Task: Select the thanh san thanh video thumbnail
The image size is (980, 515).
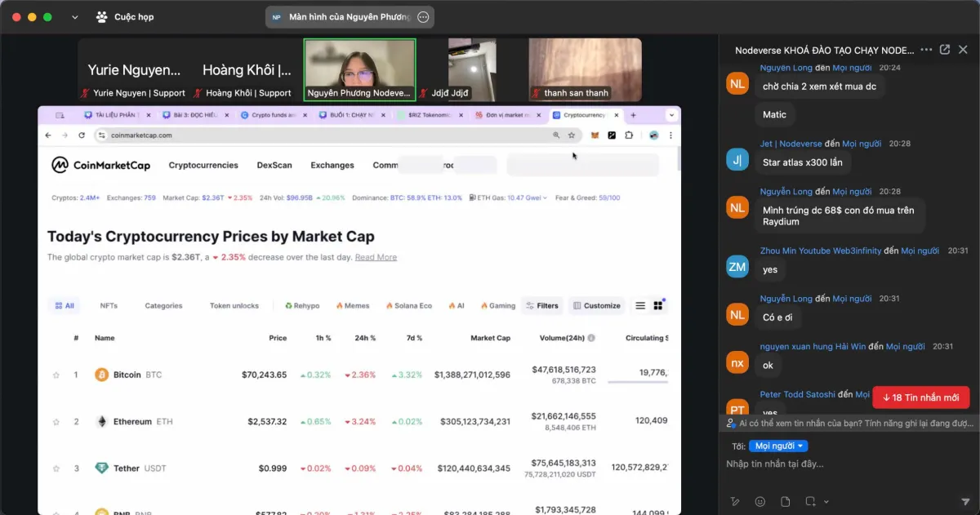Action: (585, 69)
